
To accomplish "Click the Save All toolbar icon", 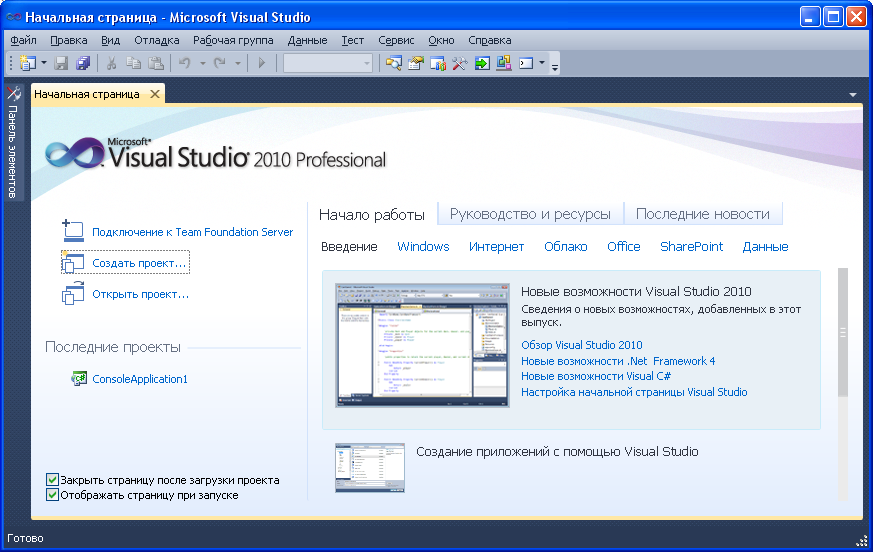I will (x=83, y=63).
